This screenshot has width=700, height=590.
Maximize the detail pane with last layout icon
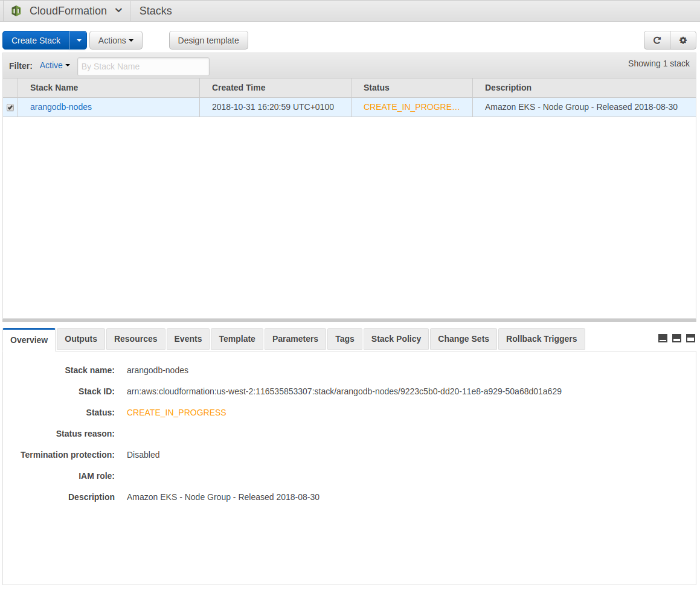(690, 338)
